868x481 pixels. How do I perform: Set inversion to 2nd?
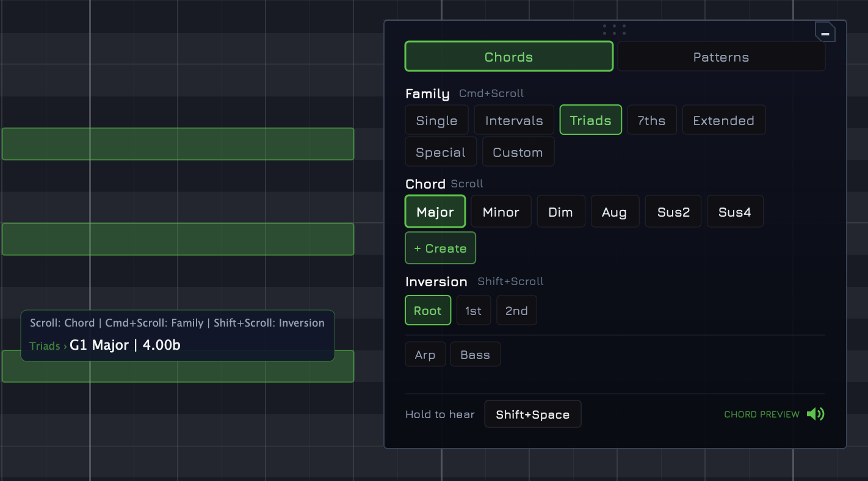tap(516, 310)
